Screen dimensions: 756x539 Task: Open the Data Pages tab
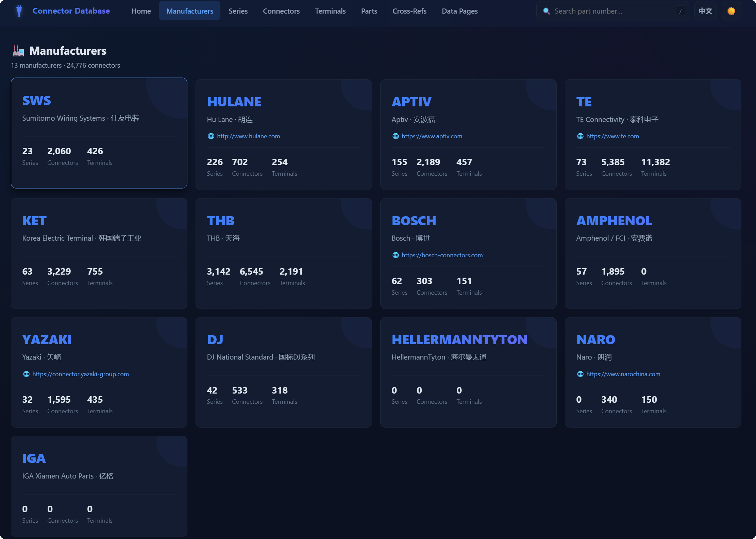tap(460, 11)
